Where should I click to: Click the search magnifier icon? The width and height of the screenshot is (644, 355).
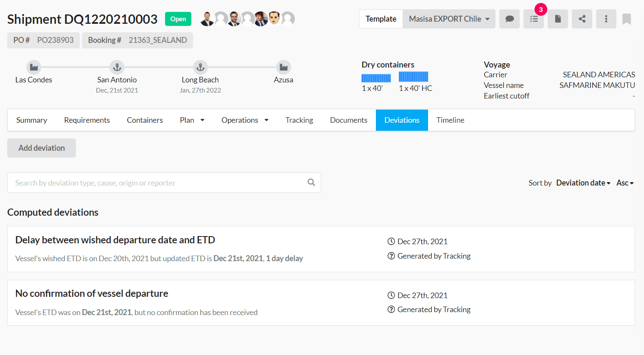point(311,182)
